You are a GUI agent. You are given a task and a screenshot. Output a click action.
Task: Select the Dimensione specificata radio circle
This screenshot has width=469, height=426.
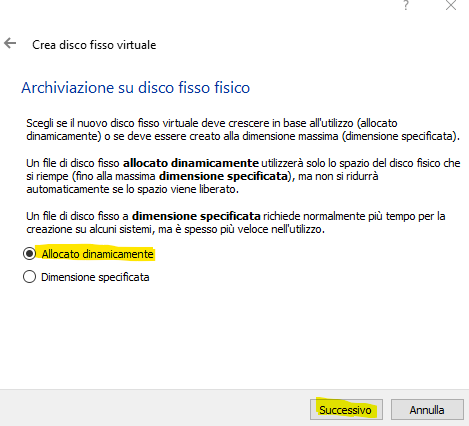(x=29, y=277)
